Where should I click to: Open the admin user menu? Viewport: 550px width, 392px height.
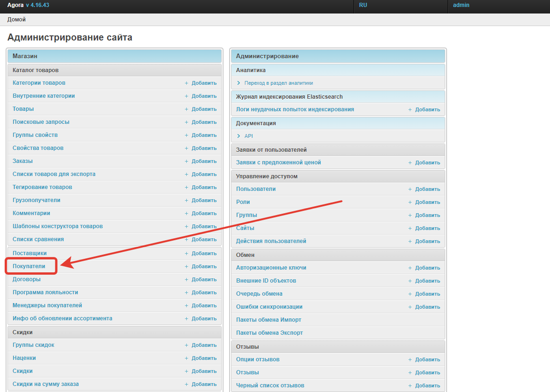[461, 5]
